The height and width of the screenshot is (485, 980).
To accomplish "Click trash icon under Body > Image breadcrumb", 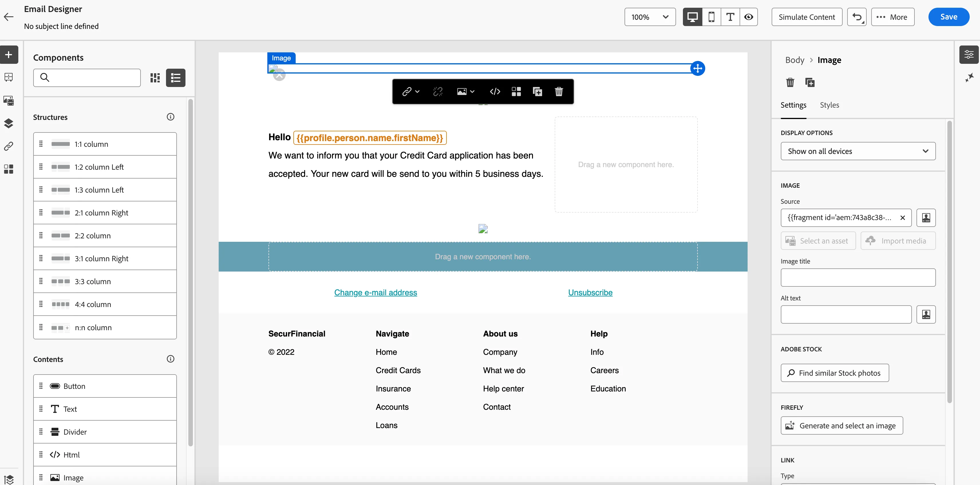I will [x=790, y=82].
